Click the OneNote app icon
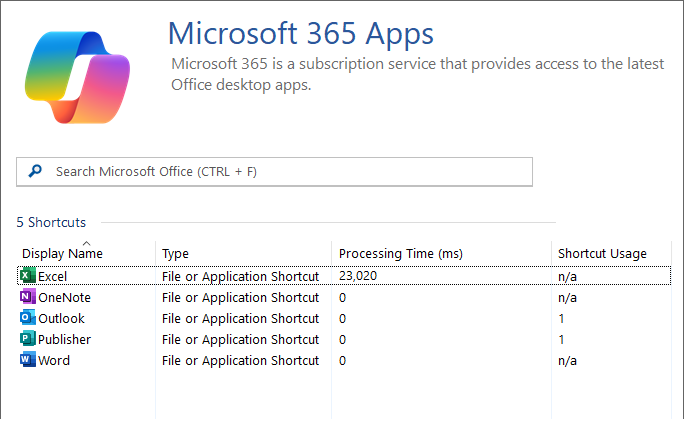This screenshot has width=684, height=421. 28,297
